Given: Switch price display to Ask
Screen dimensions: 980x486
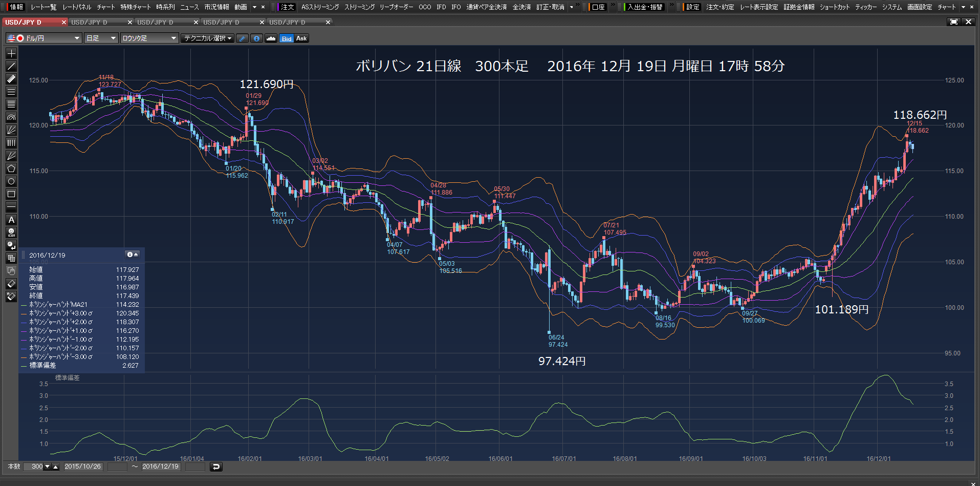Looking at the screenshot, I should tap(301, 38).
